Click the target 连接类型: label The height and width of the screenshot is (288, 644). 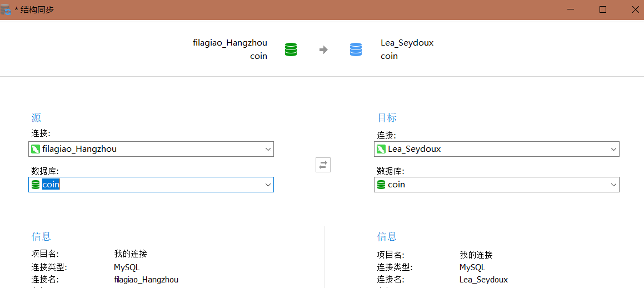(395, 267)
